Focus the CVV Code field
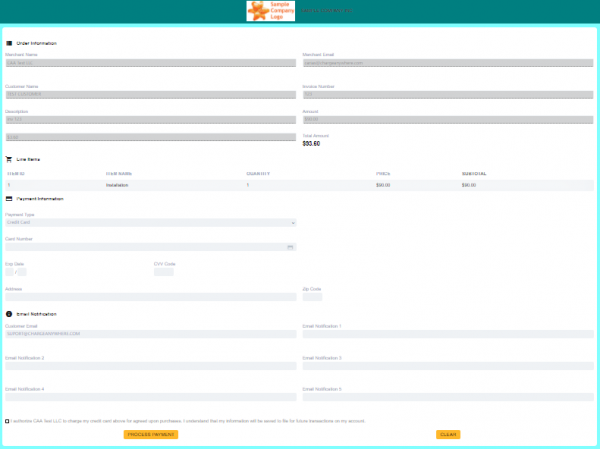 coord(164,272)
